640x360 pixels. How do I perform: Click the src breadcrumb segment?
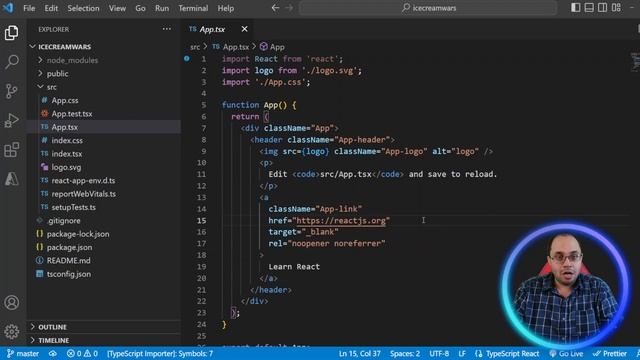[x=195, y=47]
